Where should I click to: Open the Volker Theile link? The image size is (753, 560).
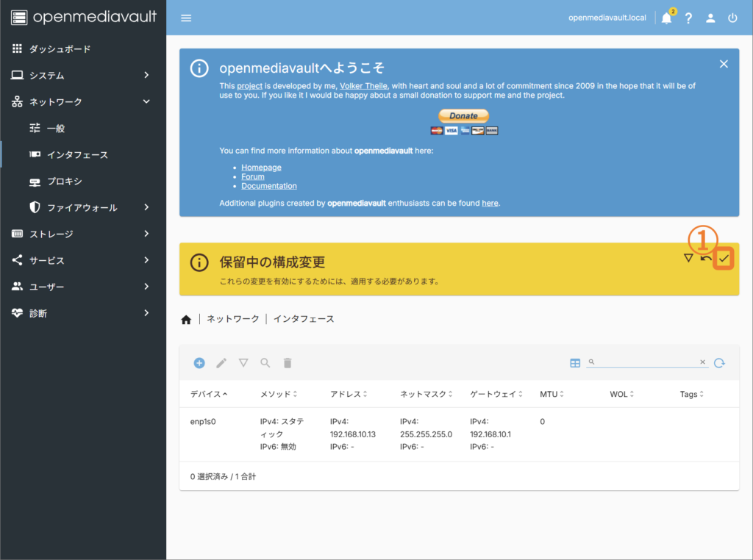tap(363, 86)
